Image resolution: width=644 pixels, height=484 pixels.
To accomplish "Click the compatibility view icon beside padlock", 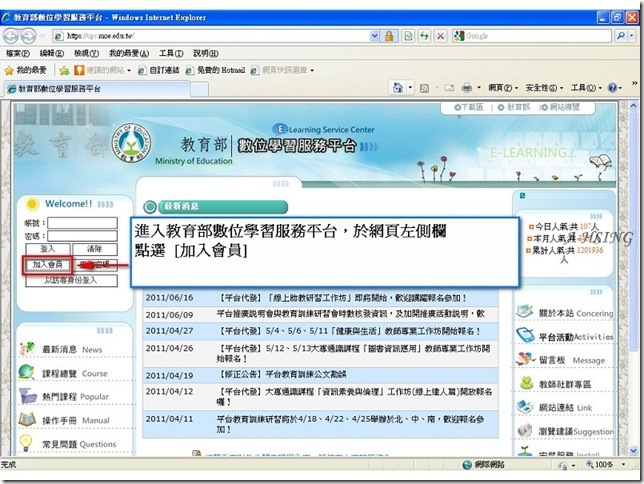I will [x=408, y=36].
